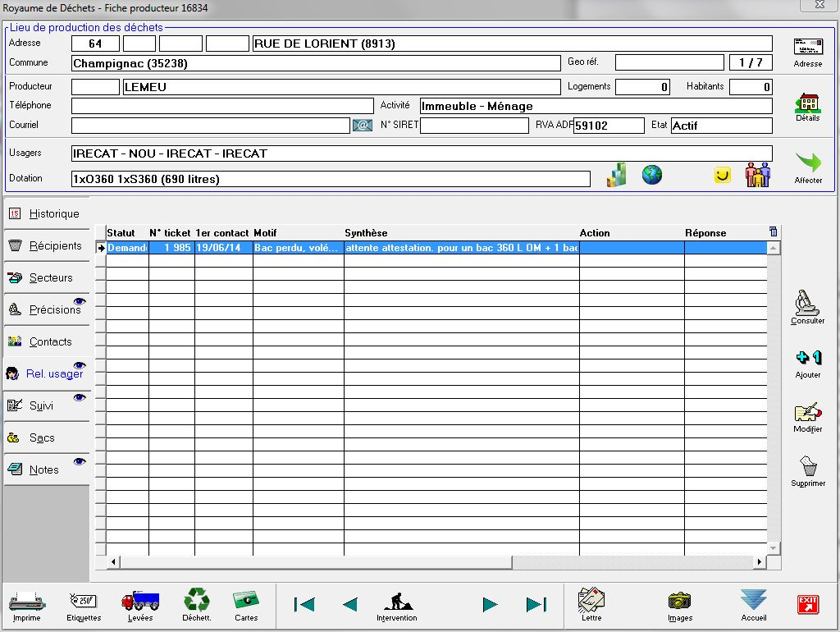Click the Imprime printer icon

(26, 603)
